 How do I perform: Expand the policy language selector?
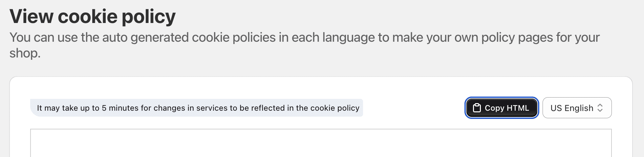(577, 108)
